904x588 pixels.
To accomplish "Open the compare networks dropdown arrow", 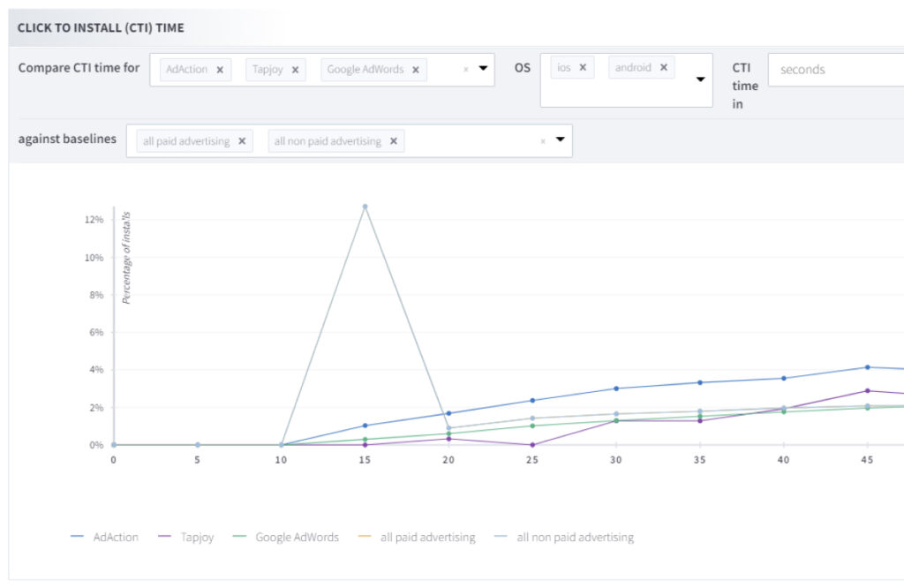I will click(x=483, y=68).
